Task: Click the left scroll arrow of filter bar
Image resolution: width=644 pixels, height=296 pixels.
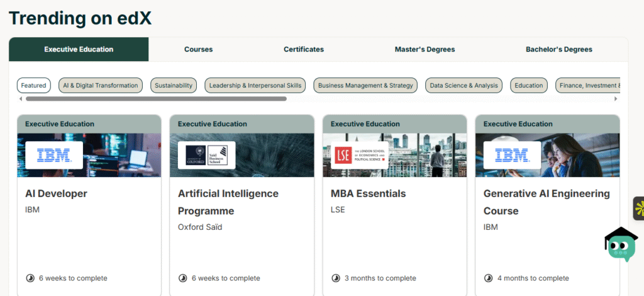Action: (20, 99)
